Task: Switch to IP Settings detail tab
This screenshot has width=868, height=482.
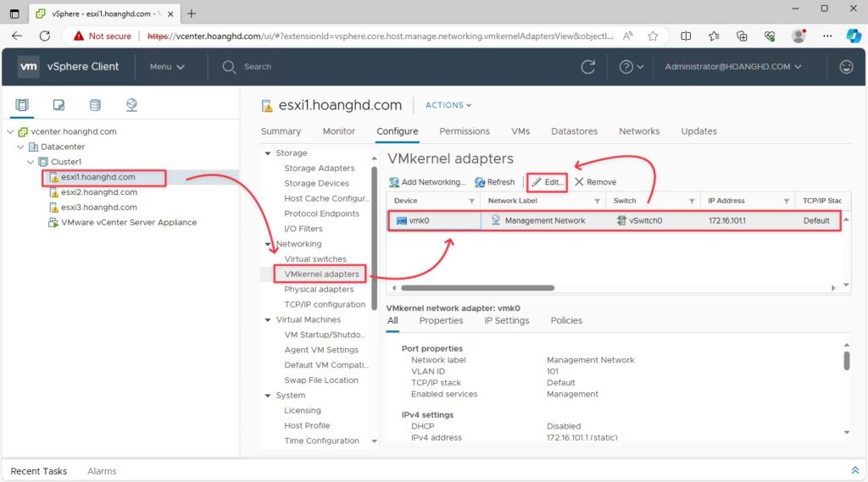Action: tap(507, 320)
